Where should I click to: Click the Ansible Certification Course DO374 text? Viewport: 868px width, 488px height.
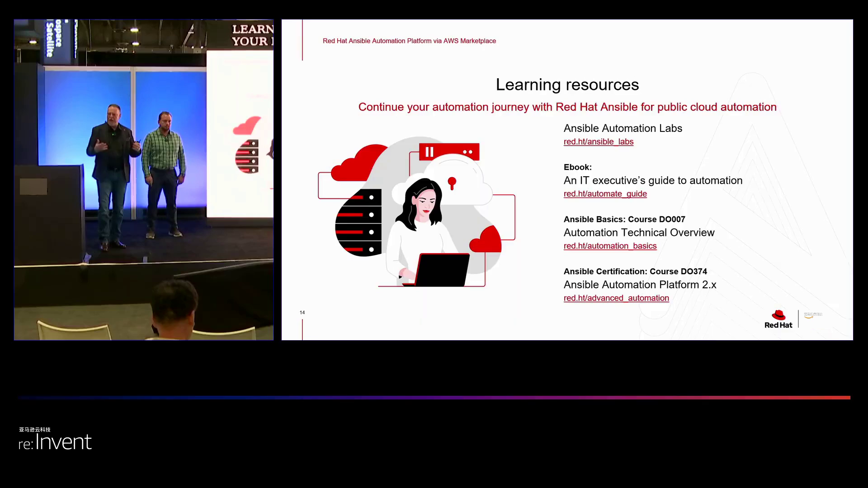635,272
